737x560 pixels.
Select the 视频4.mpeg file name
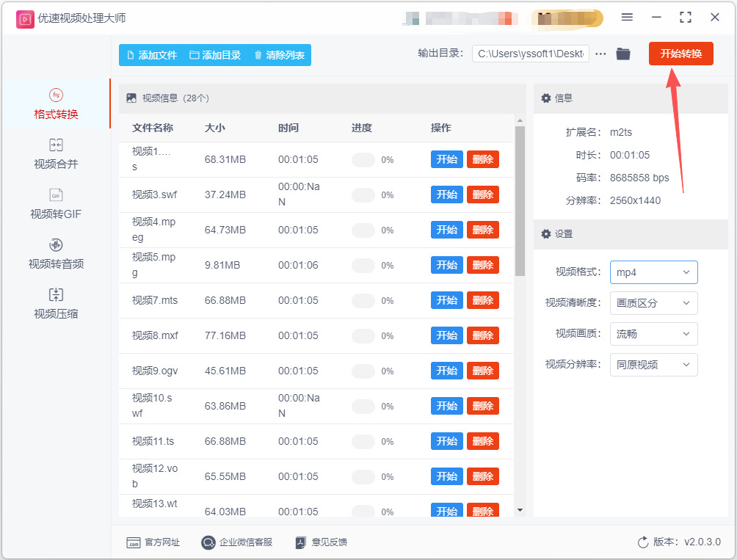(x=153, y=229)
